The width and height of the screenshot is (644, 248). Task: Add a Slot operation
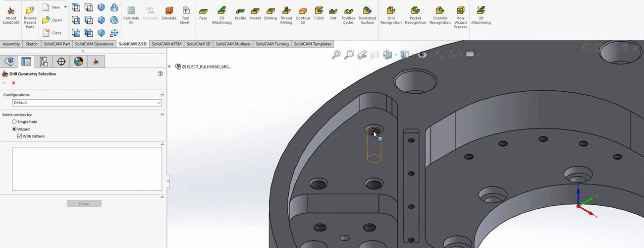pyautogui.click(x=333, y=13)
